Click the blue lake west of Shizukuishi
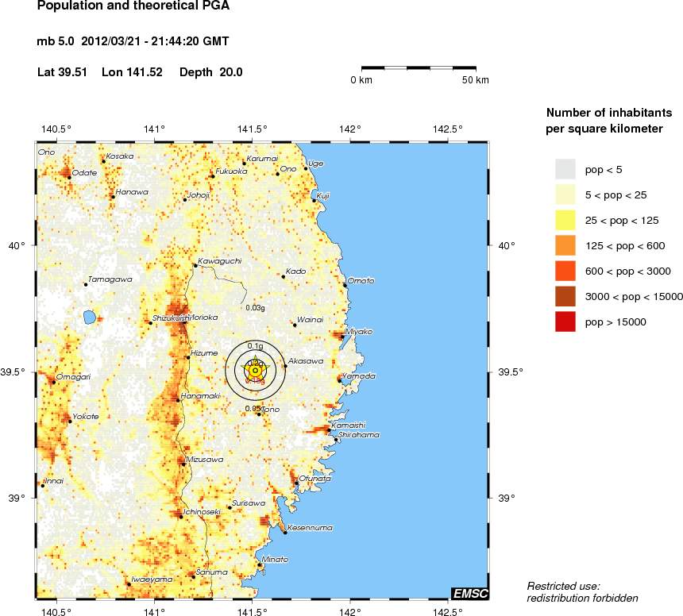Image resolution: width=683 pixels, height=616 pixels. pyautogui.click(x=89, y=317)
